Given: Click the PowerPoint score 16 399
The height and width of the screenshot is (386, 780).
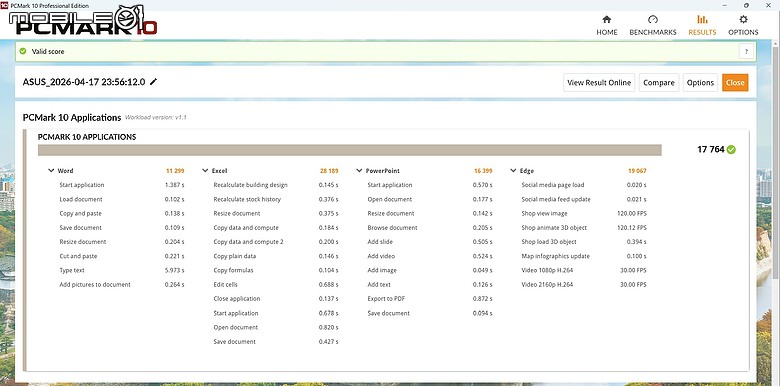Looking at the screenshot, I should pos(483,171).
